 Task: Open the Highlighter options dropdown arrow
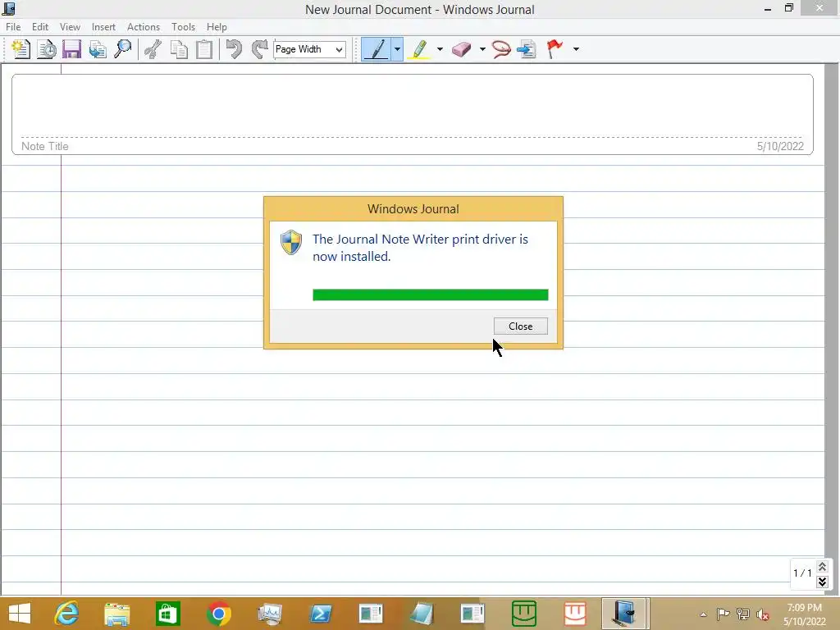pos(440,49)
